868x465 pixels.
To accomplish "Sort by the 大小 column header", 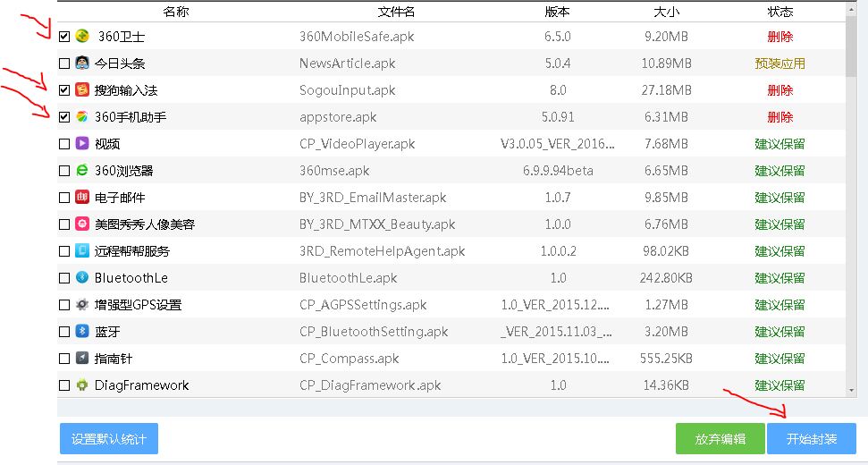I will (667, 12).
